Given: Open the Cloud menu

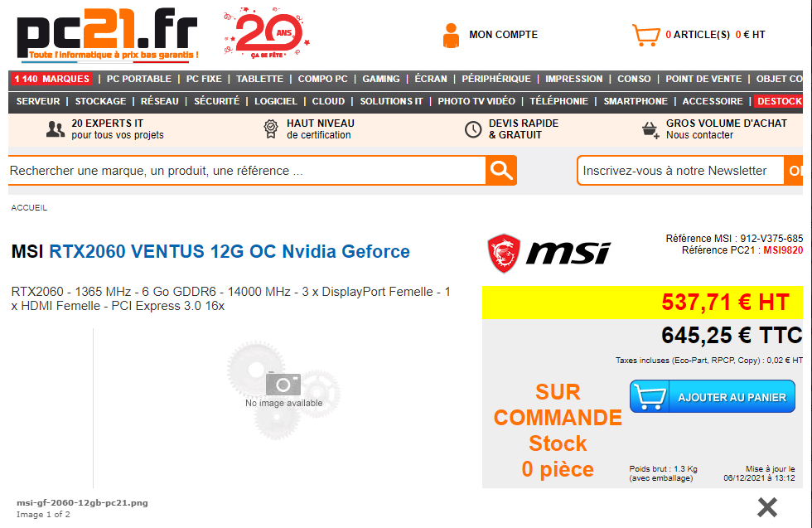Looking at the screenshot, I should 328,101.
